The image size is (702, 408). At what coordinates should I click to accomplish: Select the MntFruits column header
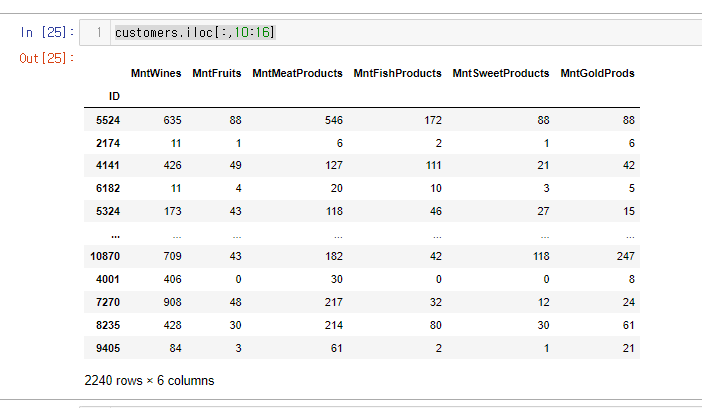pos(217,73)
